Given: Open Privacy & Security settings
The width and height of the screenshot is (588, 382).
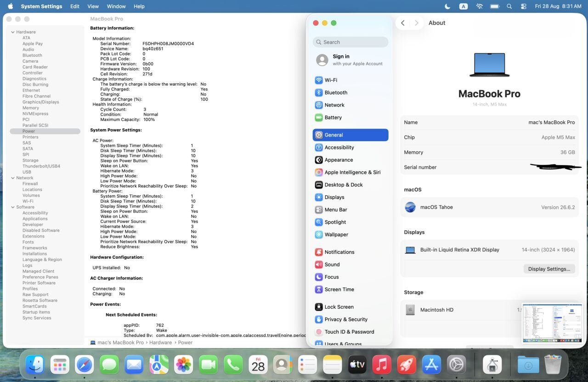Looking at the screenshot, I should pyautogui.click(x=351, y=319).
